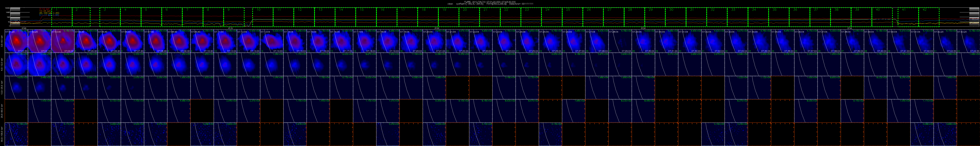The image size is (980, 146).
Task: Click the 3.0-6.0 keV image starting 07:36:04
Action: click(x=806, y=41)
